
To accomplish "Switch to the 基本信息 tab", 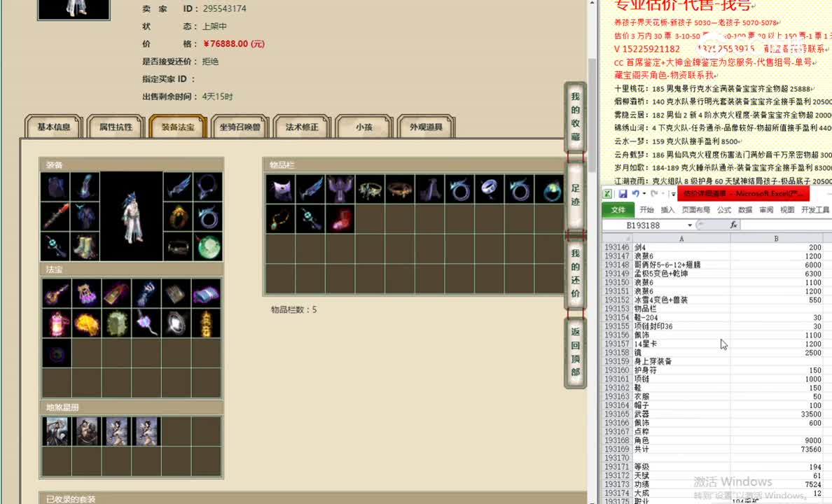I will coord(54,127).
